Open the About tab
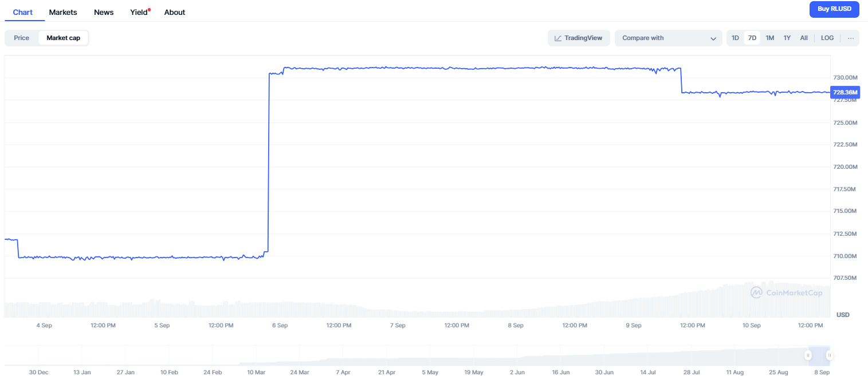868x384 pixels. click(x=175, y=12)
